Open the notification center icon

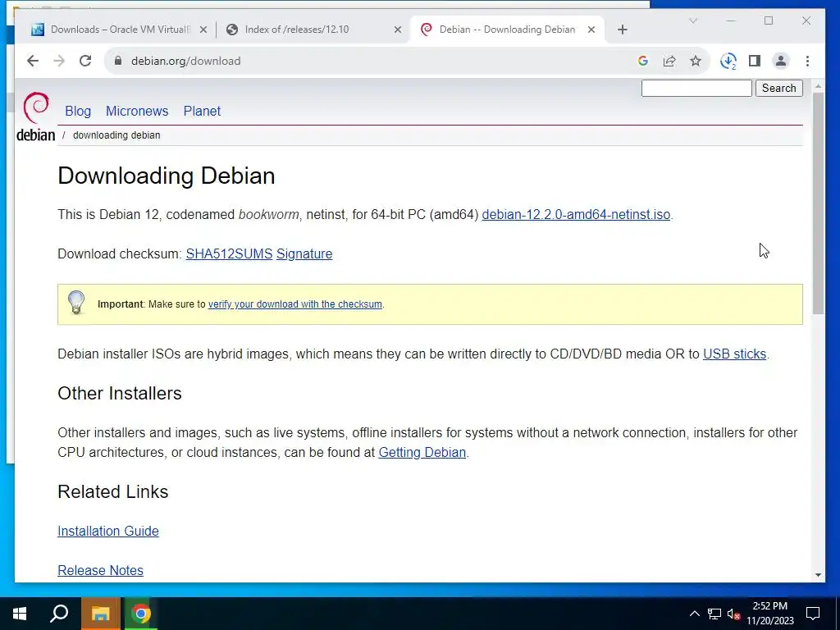coord(813,614)
